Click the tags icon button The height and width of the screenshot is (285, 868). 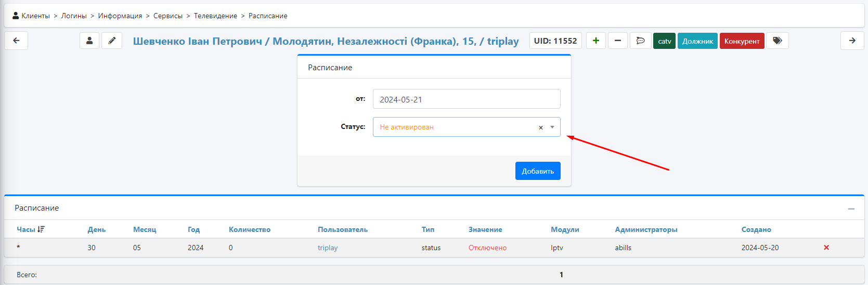[x=777, y=41]
